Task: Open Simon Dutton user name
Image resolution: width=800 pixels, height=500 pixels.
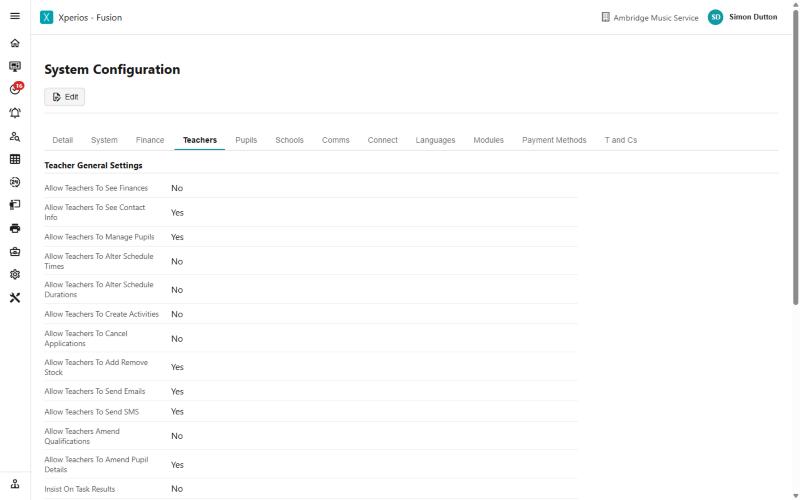Action: click(753, 17)
